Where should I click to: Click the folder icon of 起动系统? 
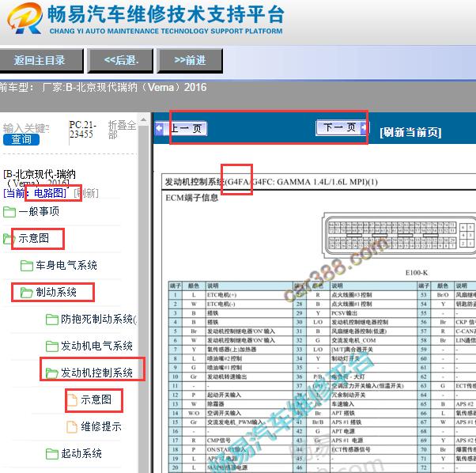pos(52,454)
